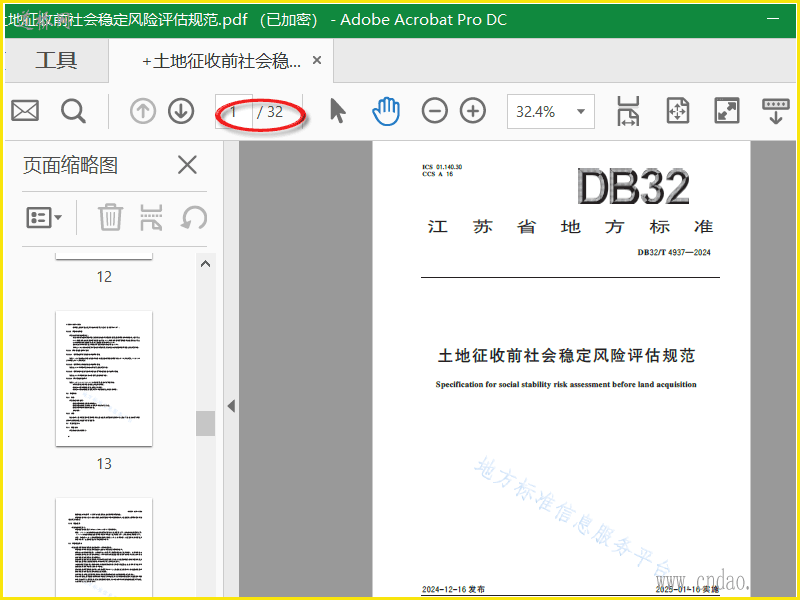This screenshot has height=600, width=800.
Task: Open the thumbnail options menu dropdown
Action: pyautogui.click(x=44, y=218)
